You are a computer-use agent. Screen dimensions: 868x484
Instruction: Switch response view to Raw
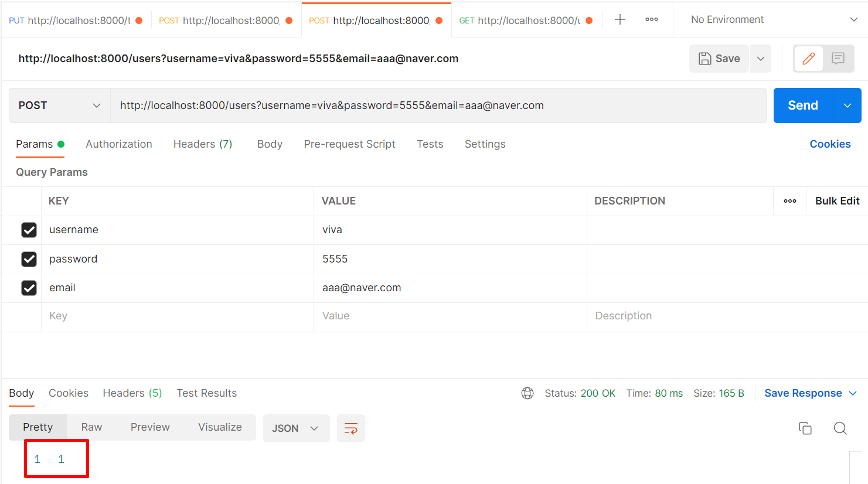coord(91,427)
